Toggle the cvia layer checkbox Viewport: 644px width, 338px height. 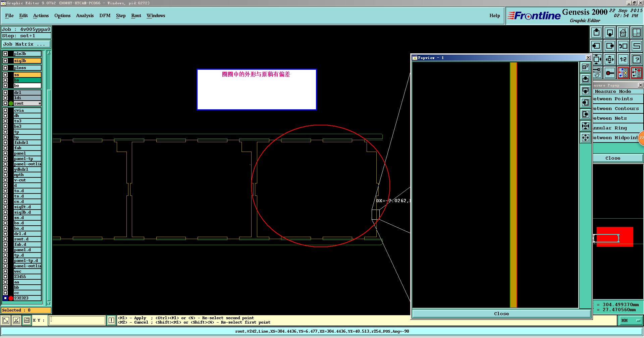tap(5, 110)
